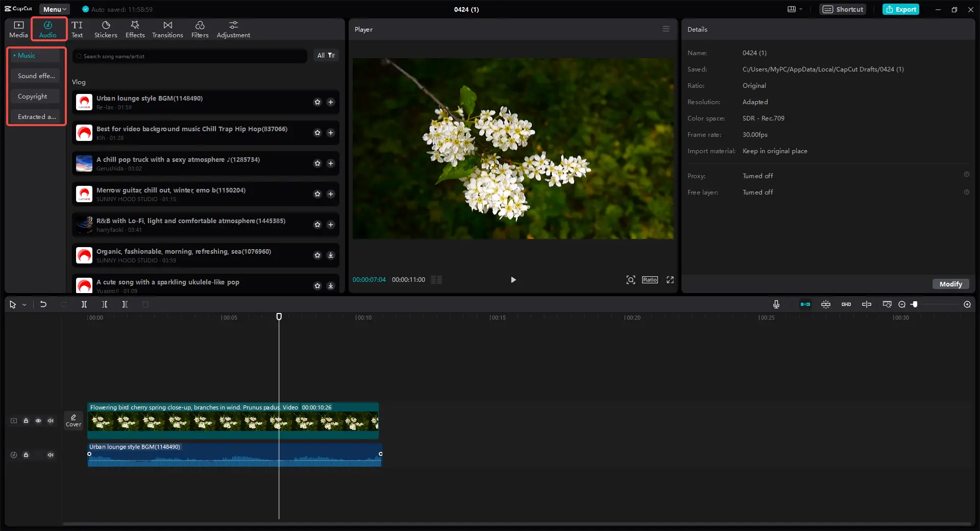Expand the All filter dropdown
Screen dimensions: 980x531
[326, 55]
